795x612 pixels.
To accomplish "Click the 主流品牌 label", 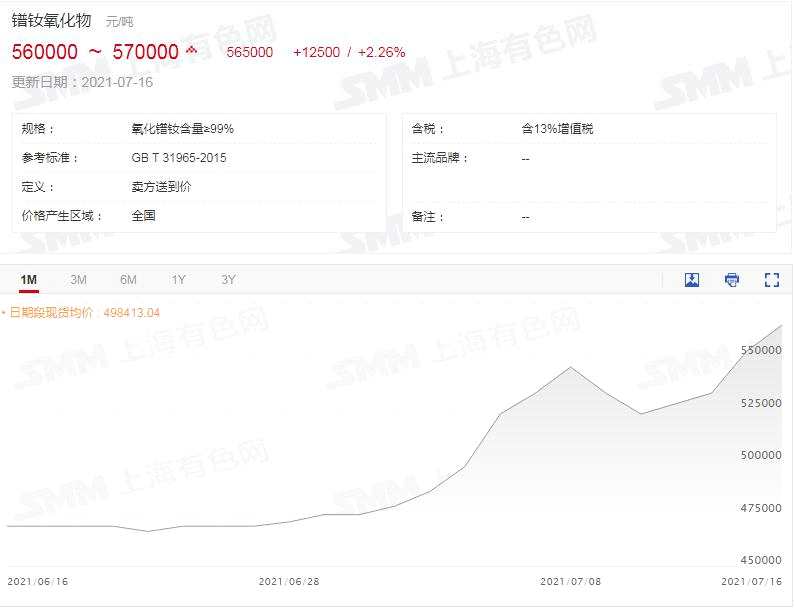I will click(440, 158).
